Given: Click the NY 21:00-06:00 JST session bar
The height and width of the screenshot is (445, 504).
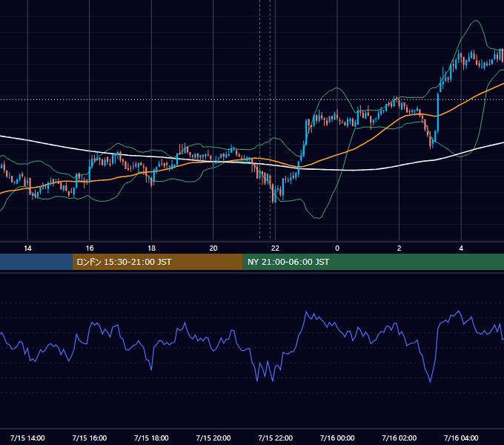Looking at the screenshot, I should point(373,262).
